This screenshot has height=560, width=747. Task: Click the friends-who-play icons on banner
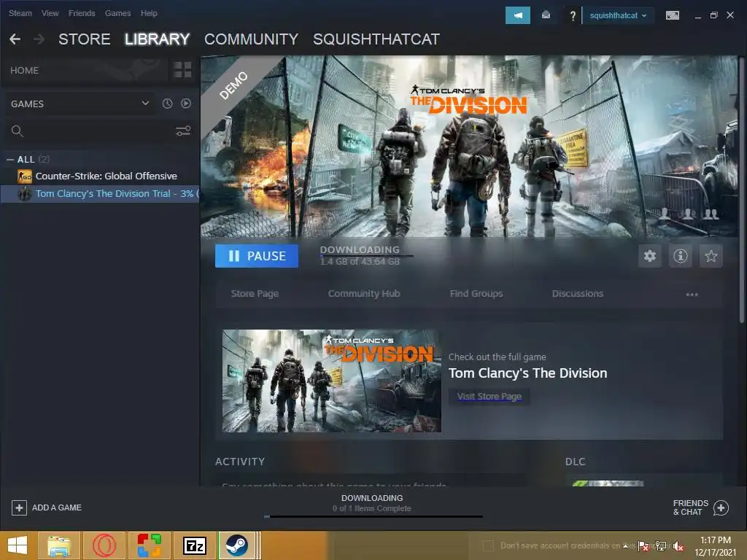point(688,214)
